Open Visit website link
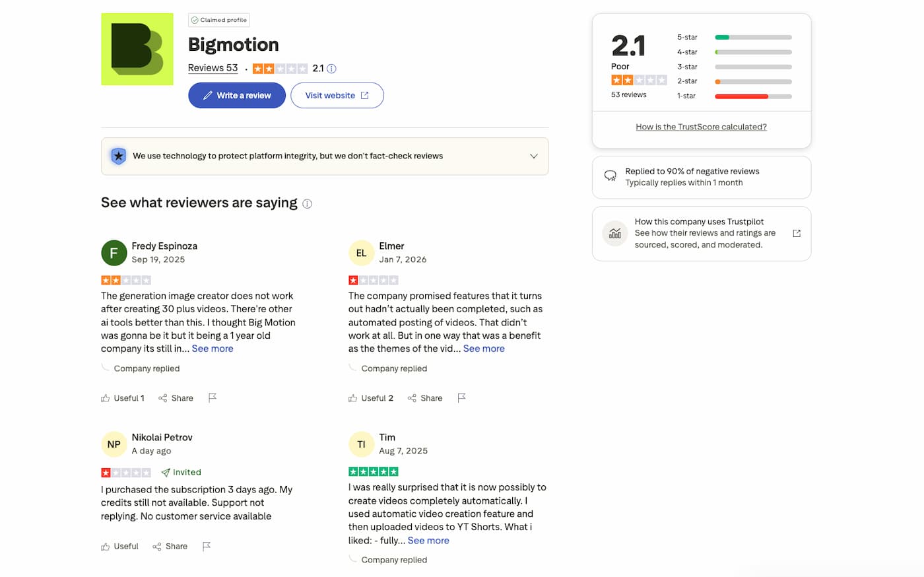Screen dimensions: 924x577 (x=337, y=95)
